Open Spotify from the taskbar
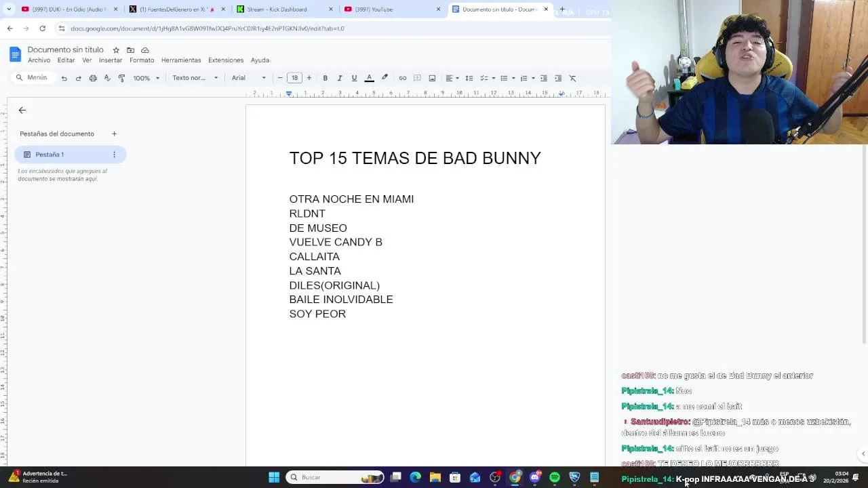This screenshot has width=868, height=488. pos(555,477)
